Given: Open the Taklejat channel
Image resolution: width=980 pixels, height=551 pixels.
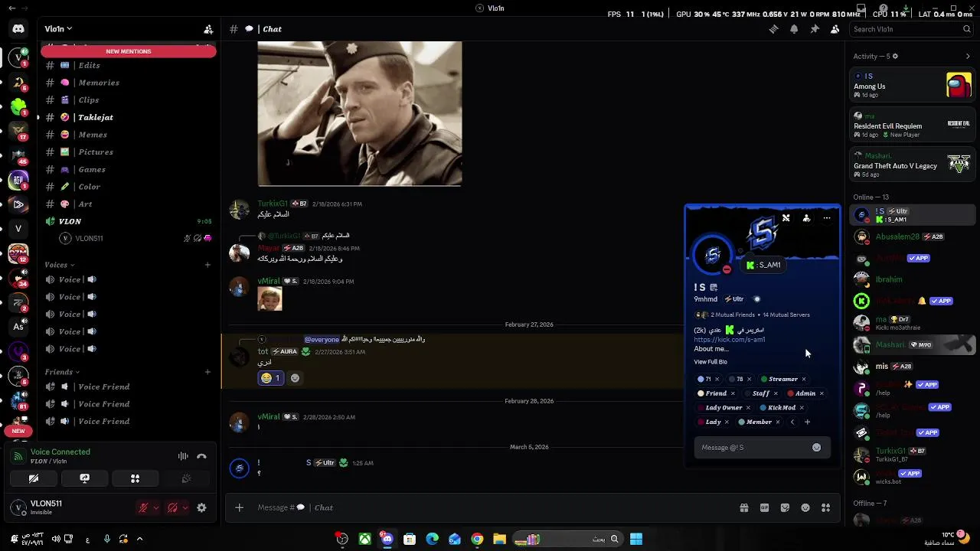Looking at the screenshot, I should (96, 117).
